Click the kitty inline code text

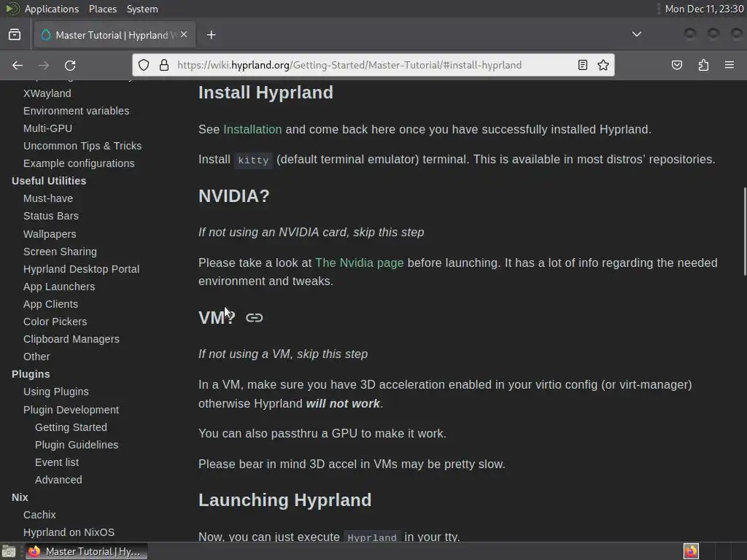point(253,160)
